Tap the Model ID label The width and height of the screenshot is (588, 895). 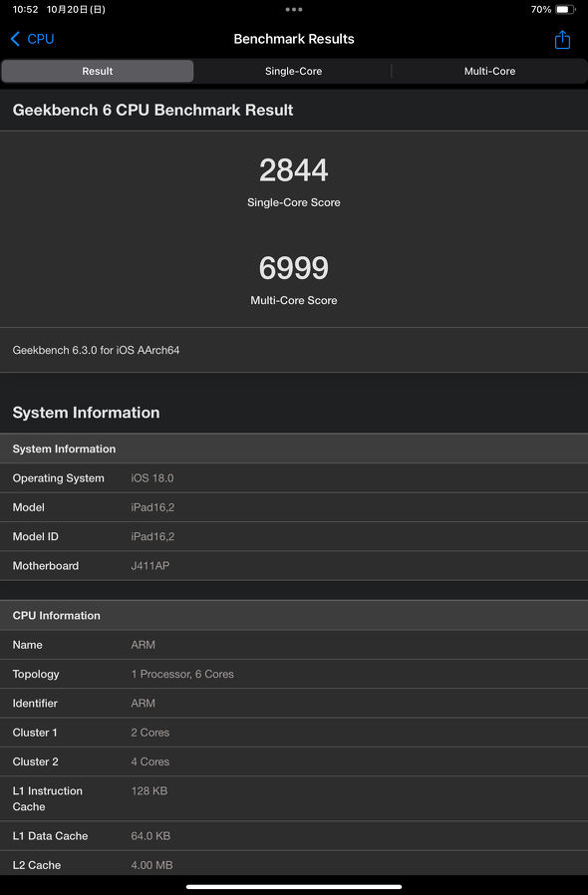(x=36, y=536)
